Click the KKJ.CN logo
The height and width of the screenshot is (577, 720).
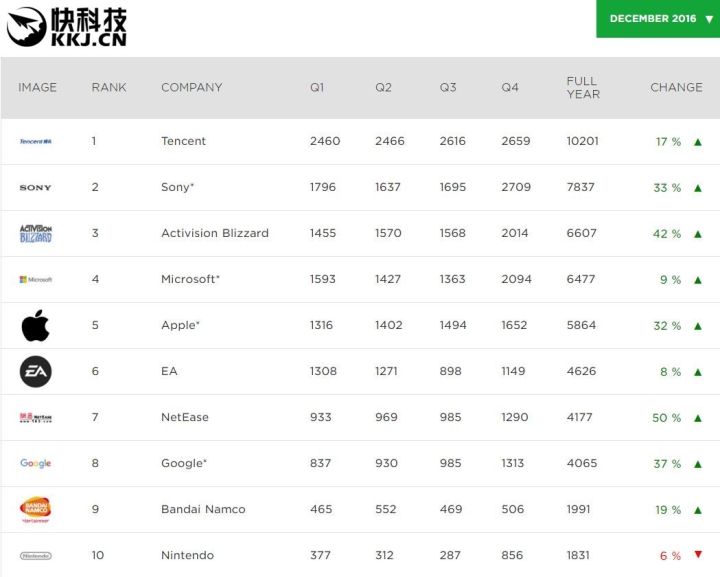pos(67,27)
